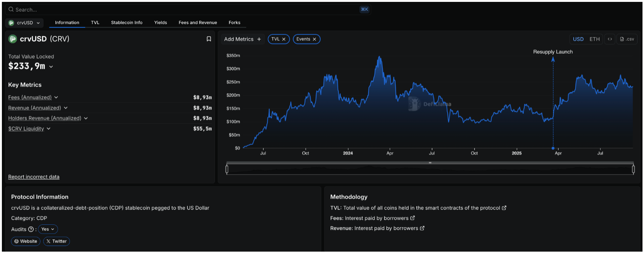
Task: Remove the TVL metric chip
Action: [284, 39]
